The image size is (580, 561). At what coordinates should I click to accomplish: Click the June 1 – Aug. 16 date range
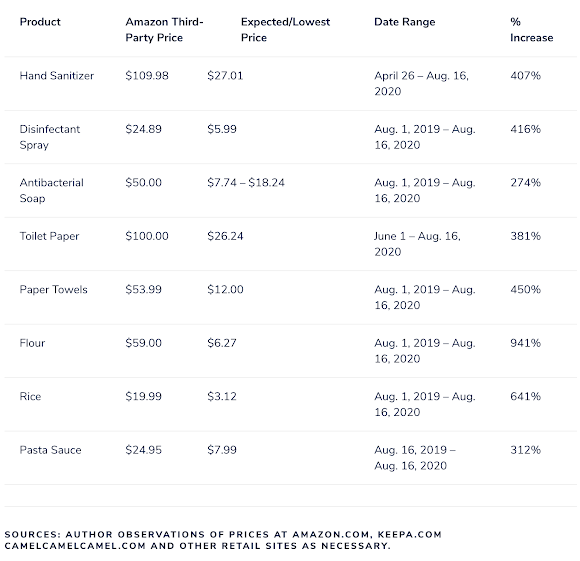point(417,244)
